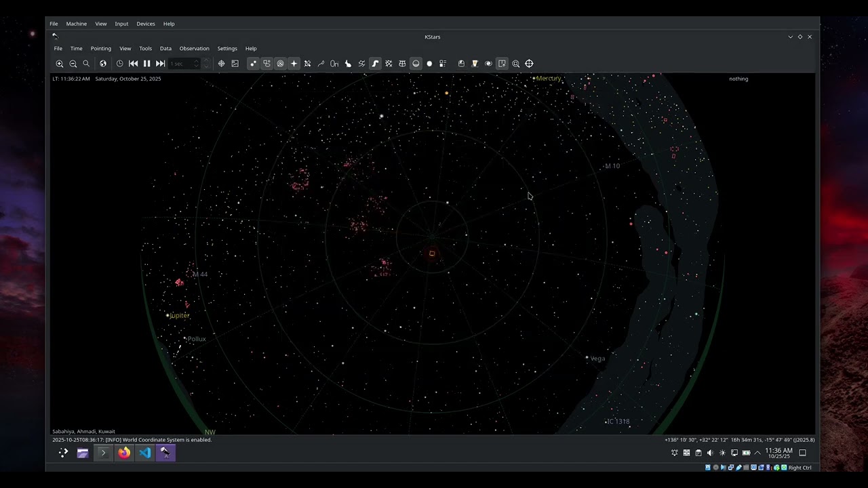Click the color-square list toolbar icon
Screen dimensions: 868x488
[443, 64]
